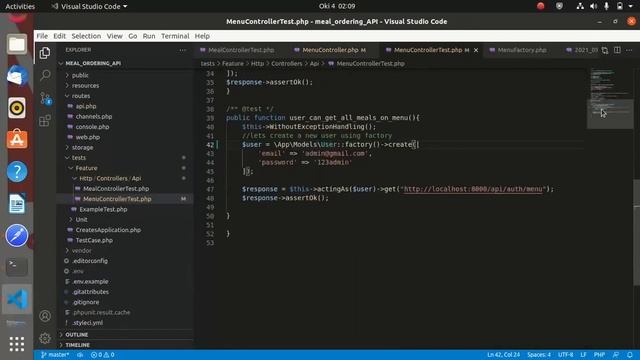Open the Help icon in the dock
Viewport: 640px width, 360px height.
click(17, 171)
